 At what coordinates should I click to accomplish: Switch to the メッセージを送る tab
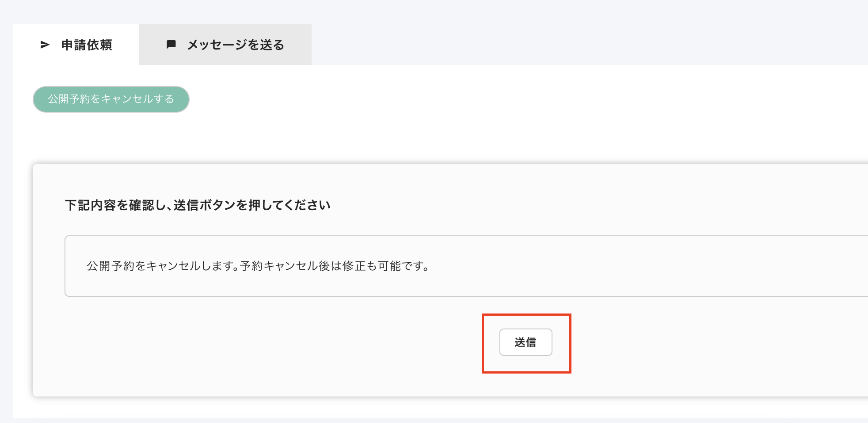point(235,45)
